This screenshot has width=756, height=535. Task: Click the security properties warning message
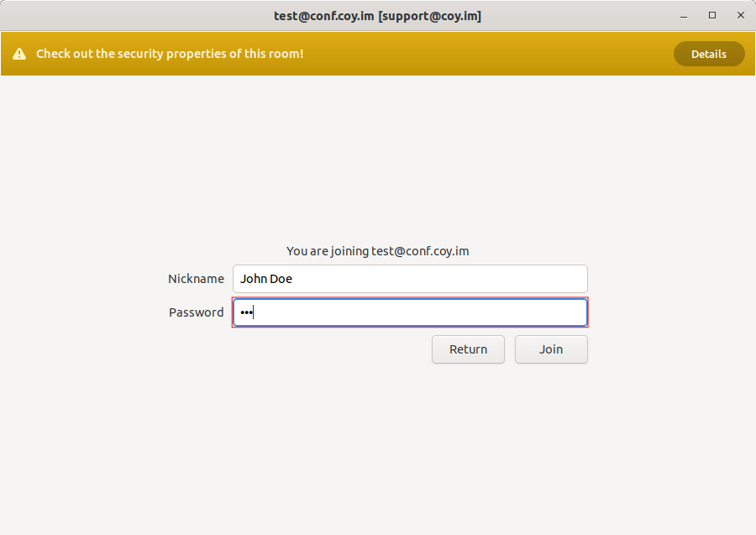(169, 54)
